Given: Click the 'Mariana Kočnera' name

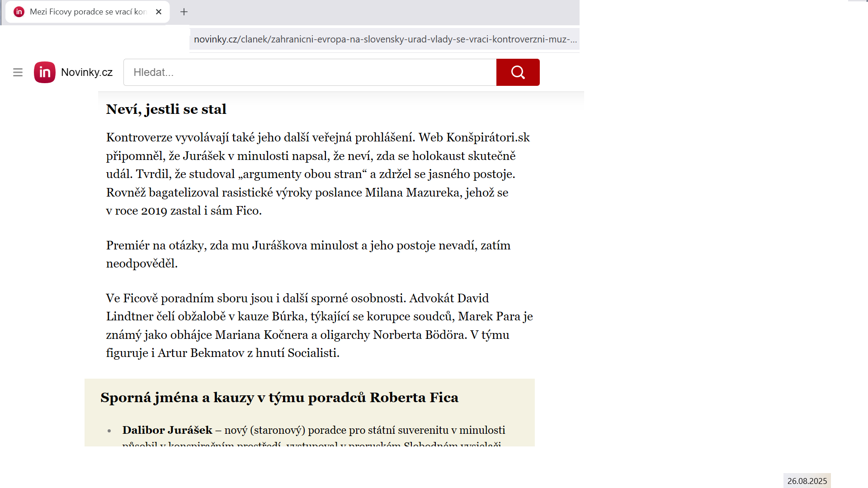Looking at the screenshot, I should [261, 335].
